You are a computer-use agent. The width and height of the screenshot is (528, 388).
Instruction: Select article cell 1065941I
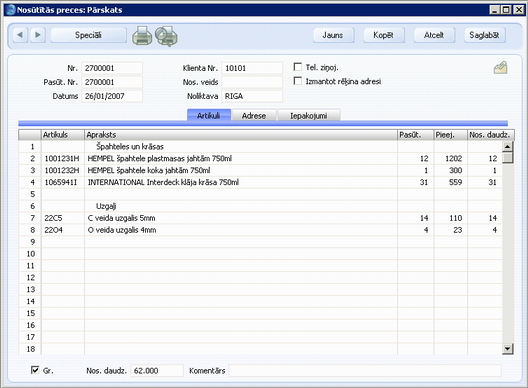(x=62, y=182)
